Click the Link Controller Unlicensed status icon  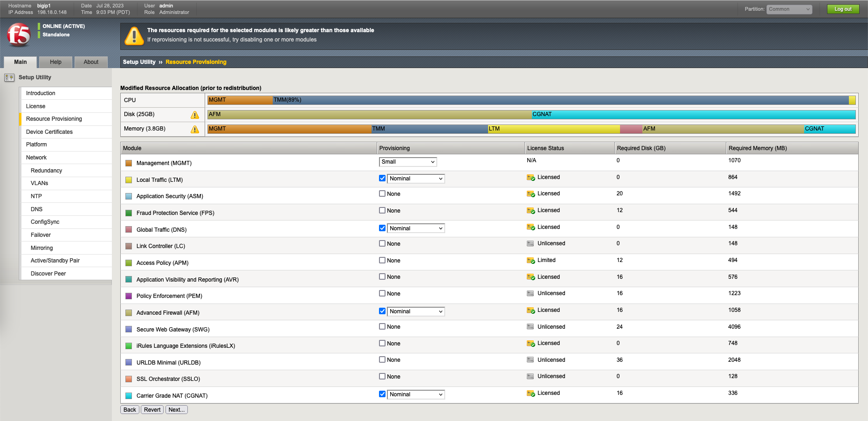pyautogui.click(x=530, y=244)
